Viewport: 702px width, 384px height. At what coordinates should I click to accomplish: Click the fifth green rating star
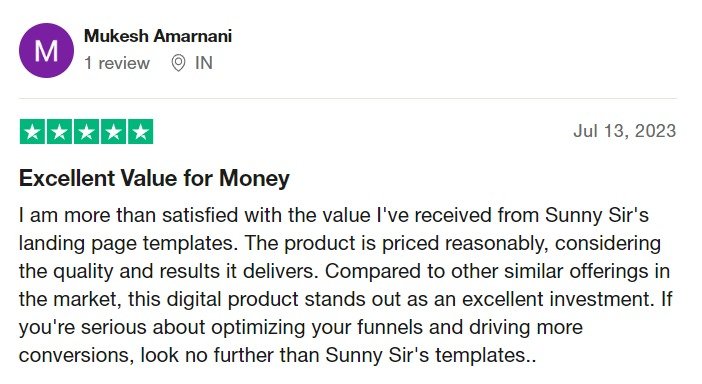[x=141, y=132]
